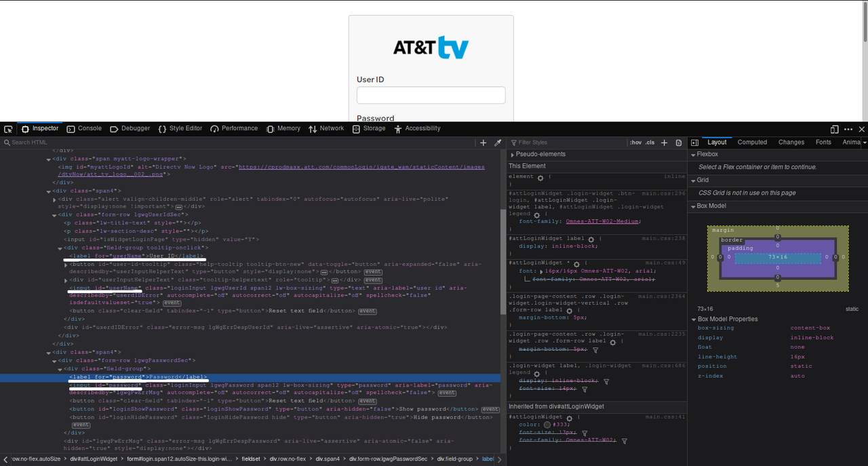Toggle the .cls classes panel
The image size is (868, 466).
650,142
